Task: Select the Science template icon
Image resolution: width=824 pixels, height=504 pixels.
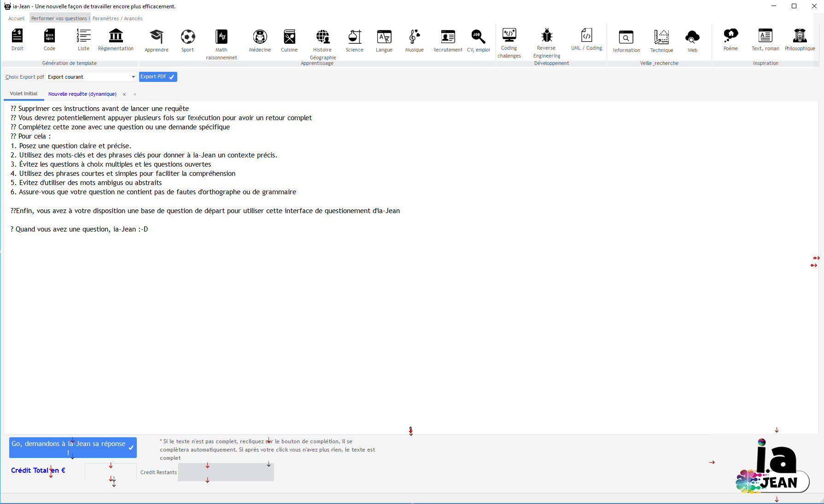Action: pyautogui.click(x=354, y=40)
